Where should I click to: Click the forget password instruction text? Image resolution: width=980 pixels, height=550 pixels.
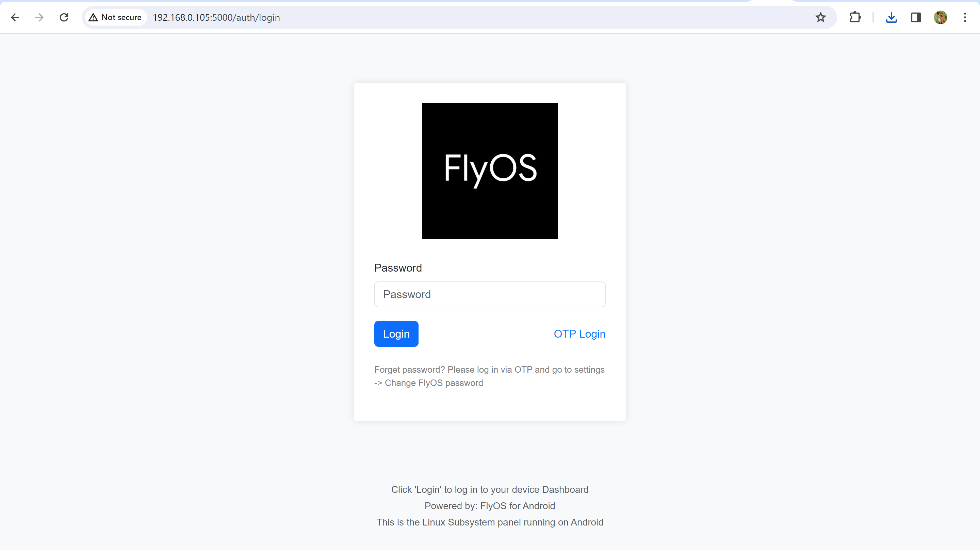490,376
